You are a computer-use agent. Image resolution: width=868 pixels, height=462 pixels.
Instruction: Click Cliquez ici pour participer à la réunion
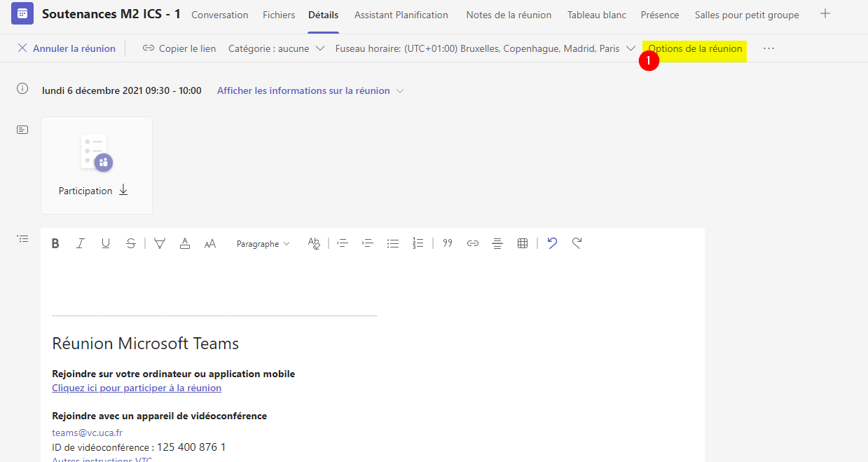[136, 388]
